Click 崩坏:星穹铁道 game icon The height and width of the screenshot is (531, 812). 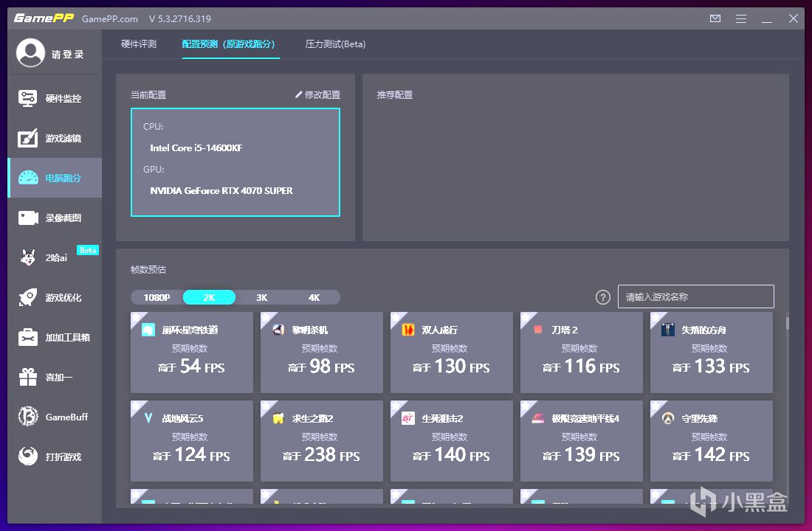coord(148,330)
